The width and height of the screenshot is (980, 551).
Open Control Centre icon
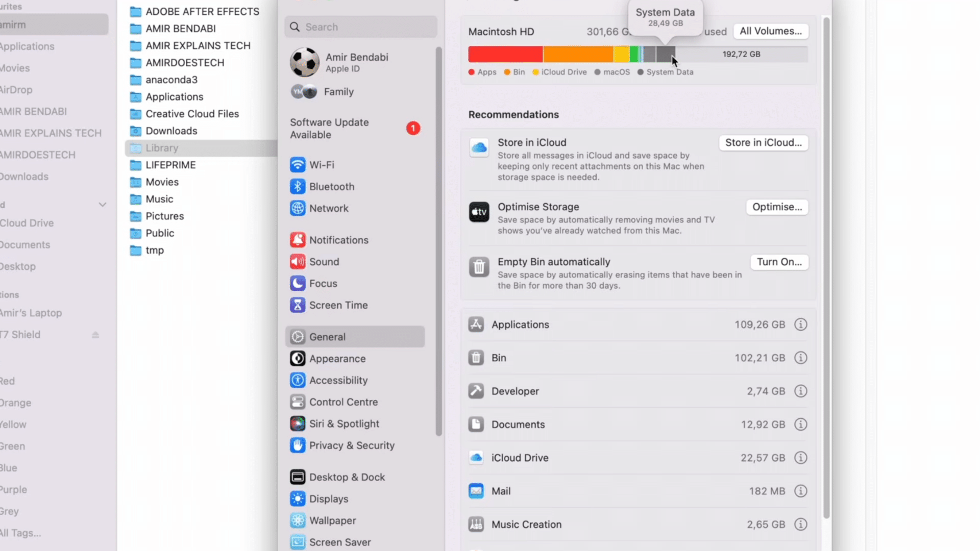tap(298, 402)
